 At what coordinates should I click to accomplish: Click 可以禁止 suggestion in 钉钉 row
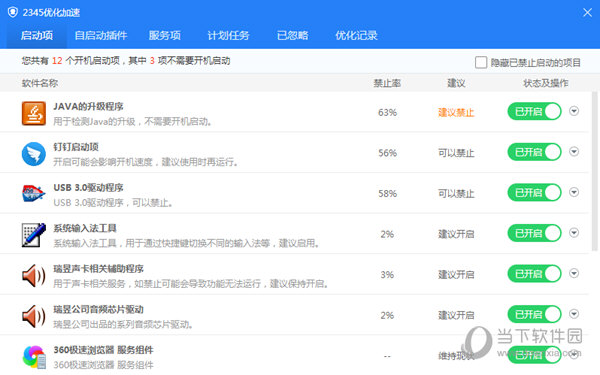[x=456, y=153]
